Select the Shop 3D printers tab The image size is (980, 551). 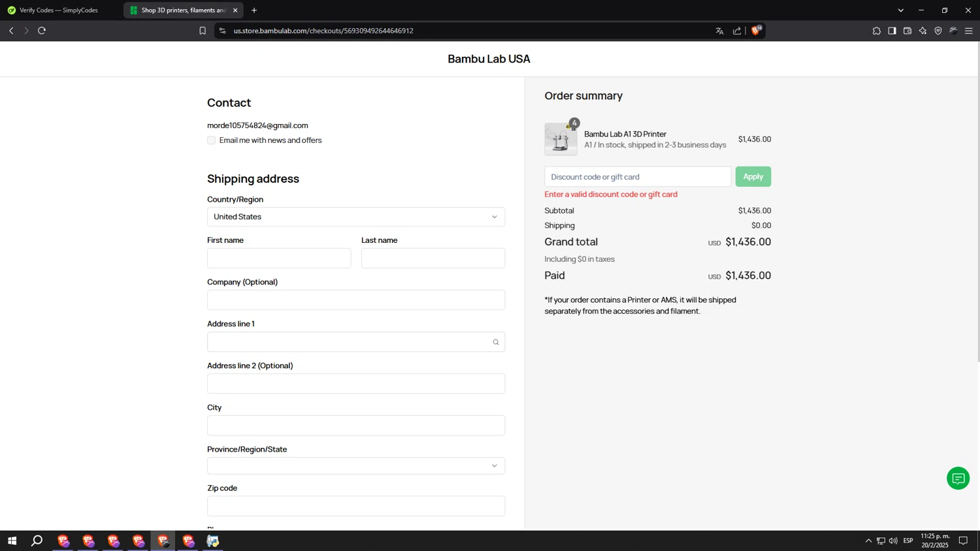pyautogui.click(x=184, y=10)
